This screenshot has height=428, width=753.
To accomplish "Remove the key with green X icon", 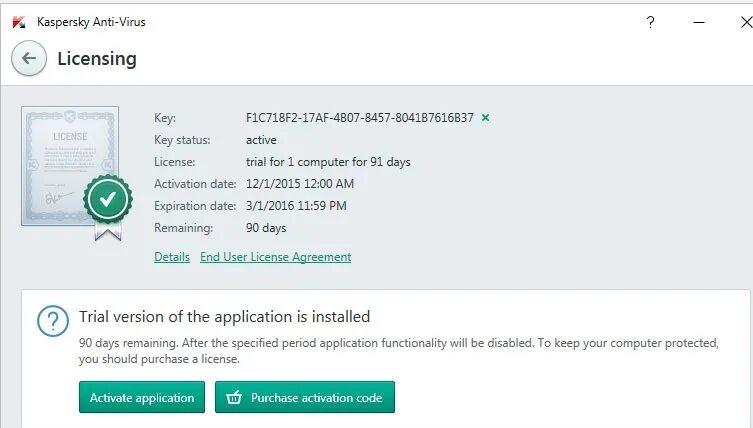I will (486, 117).
